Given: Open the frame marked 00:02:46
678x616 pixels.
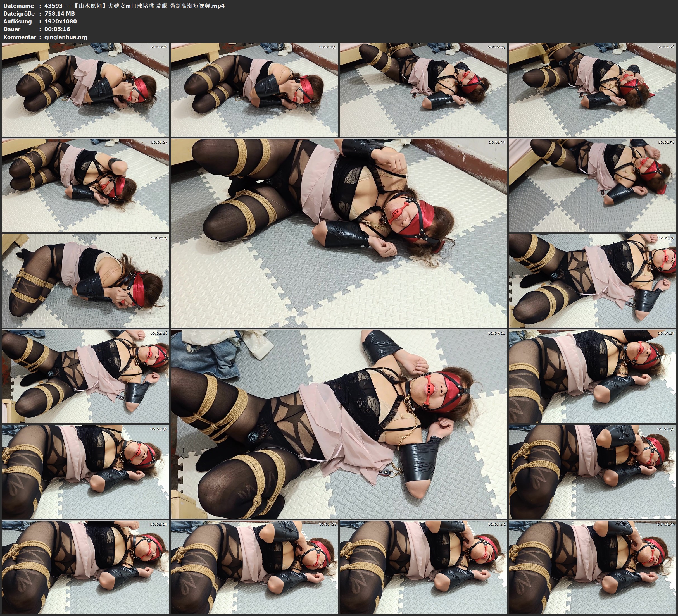Looking at the screenshot, I should tap(85, 376).
